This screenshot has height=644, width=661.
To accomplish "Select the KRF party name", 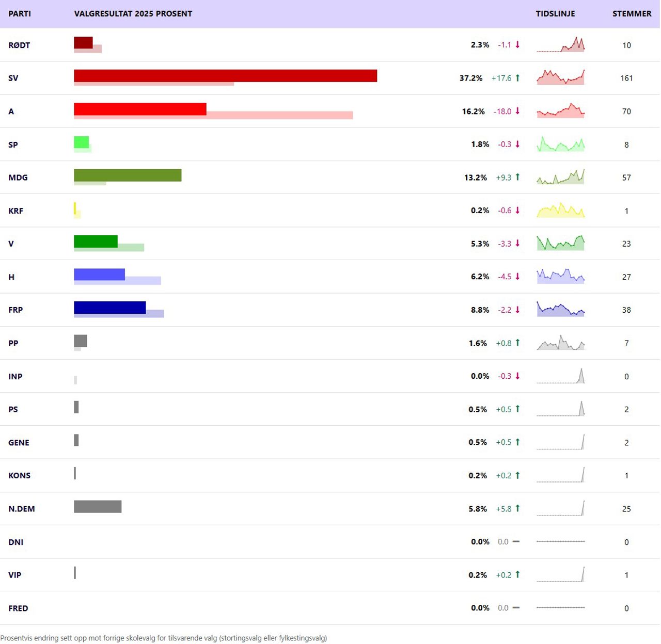I will tap(16, 211).
